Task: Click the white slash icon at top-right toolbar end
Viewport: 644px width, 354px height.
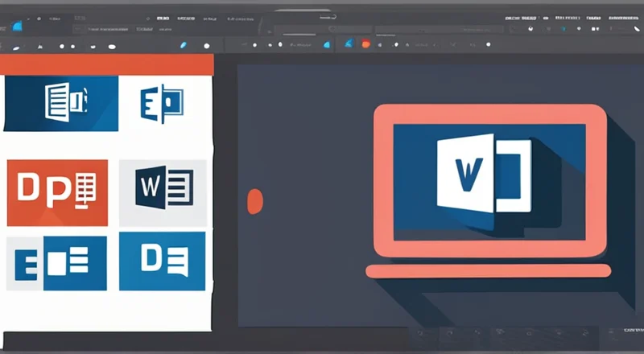Action: click(635, 29)
